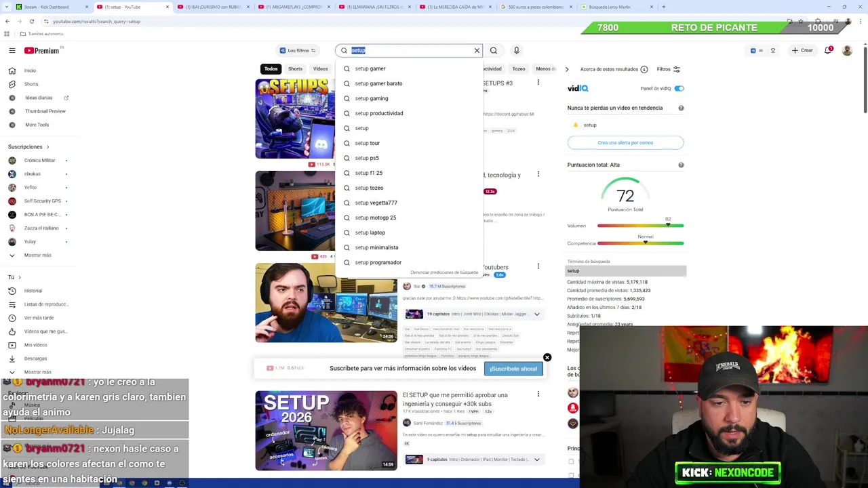Screen dimensions: 868x488
Task: Select suggestion setup ps5
Action: 409,158
